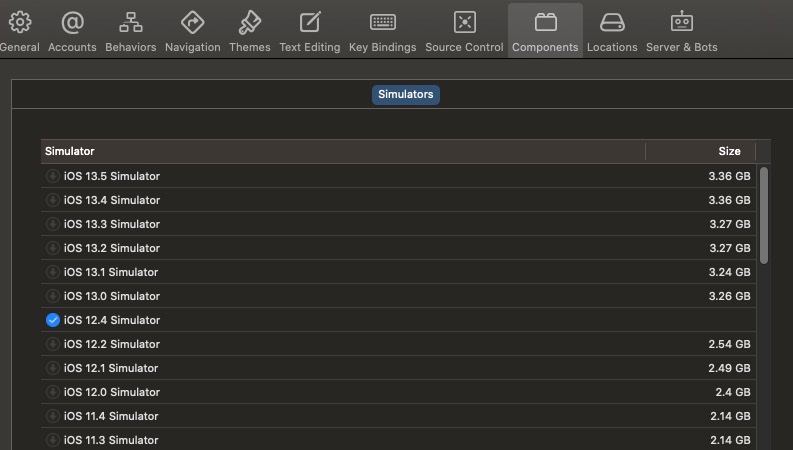The image size is (793, 450).
Task: Select the Simulators tab
Action: click(406, 95)
